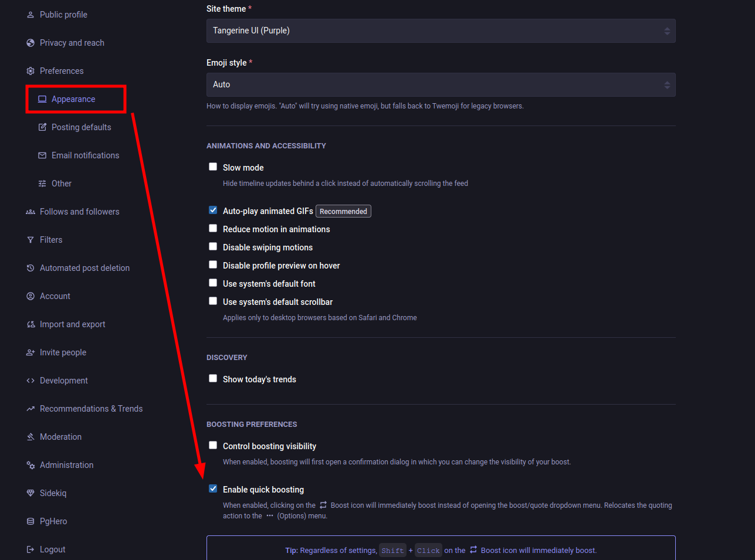This screenshot has height=560, width=755.
Task: Click the PgHero database icon
Action: pos(31,521)
